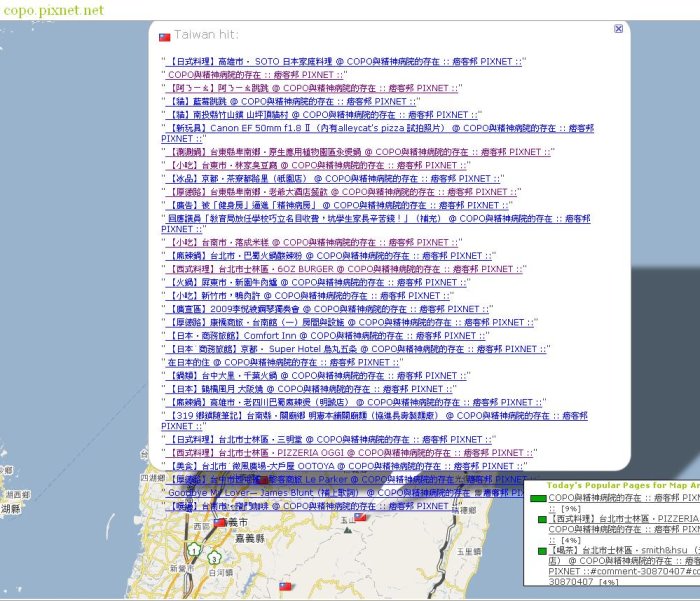This screenshot has width=700, height=601.
Task: Open the 康橋商旅 台南館 link
Action: (x=350, y=322)
